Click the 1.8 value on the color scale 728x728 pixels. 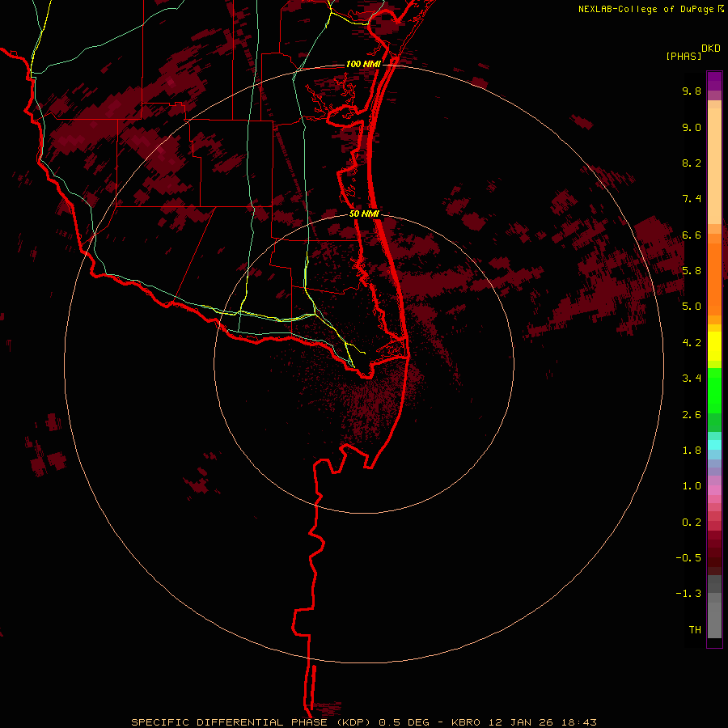pyautogui.click(x=692, y=451)
